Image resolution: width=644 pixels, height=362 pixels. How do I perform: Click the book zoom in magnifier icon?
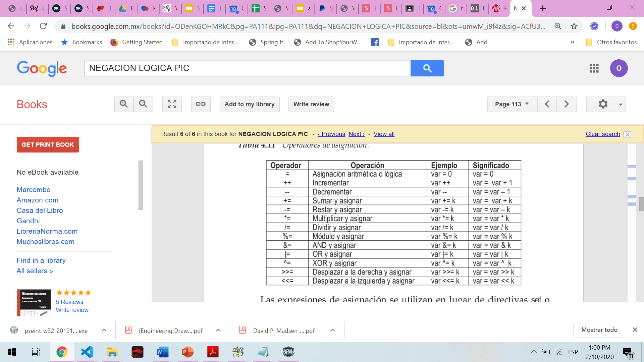point(124,104)
